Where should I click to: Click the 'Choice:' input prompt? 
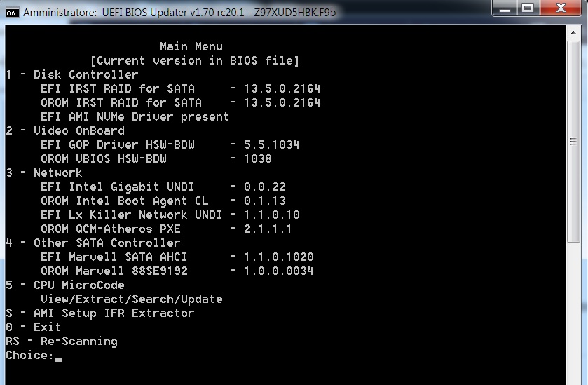click(34, 356)
